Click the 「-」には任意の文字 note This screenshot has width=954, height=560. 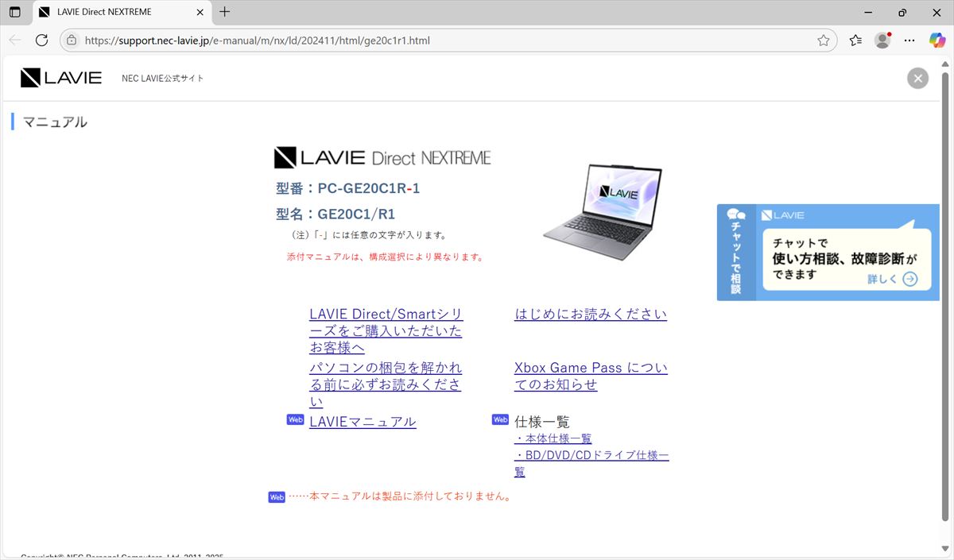(369, 235)
